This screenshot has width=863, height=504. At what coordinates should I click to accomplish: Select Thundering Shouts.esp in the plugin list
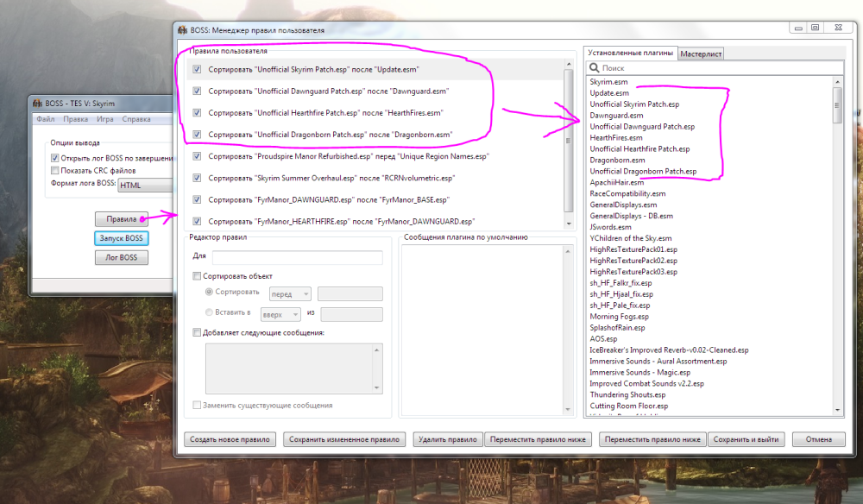coord(627,394)
